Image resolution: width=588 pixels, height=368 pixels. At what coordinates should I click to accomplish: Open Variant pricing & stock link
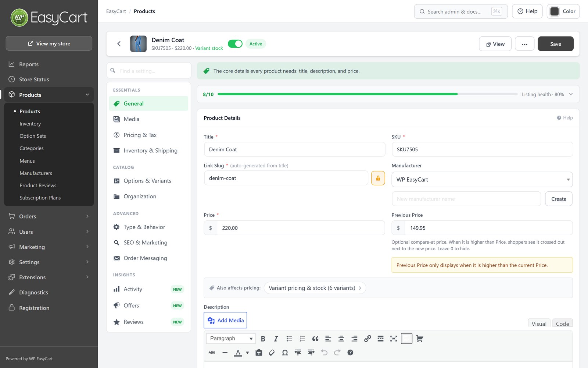(x=315, y=288)
